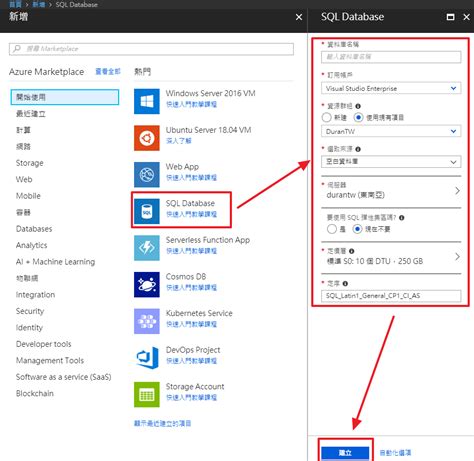
Task: Open the Windows Server 2016 VM icon
Action: tap(147, 101)
